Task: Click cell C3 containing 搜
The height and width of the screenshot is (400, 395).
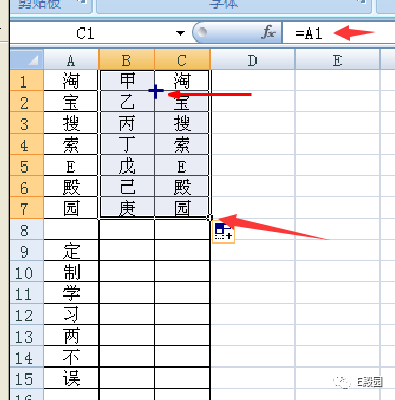Action: coord(182,123)
